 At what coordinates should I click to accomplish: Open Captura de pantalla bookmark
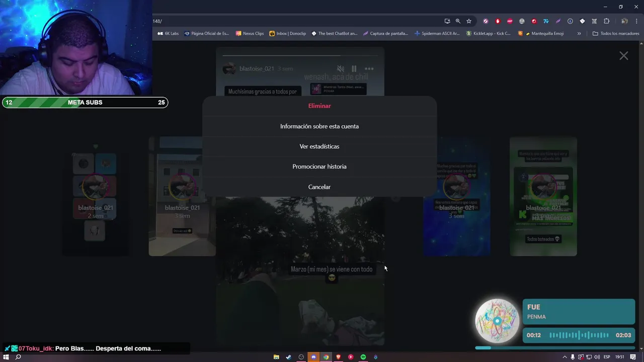[386, 34]
